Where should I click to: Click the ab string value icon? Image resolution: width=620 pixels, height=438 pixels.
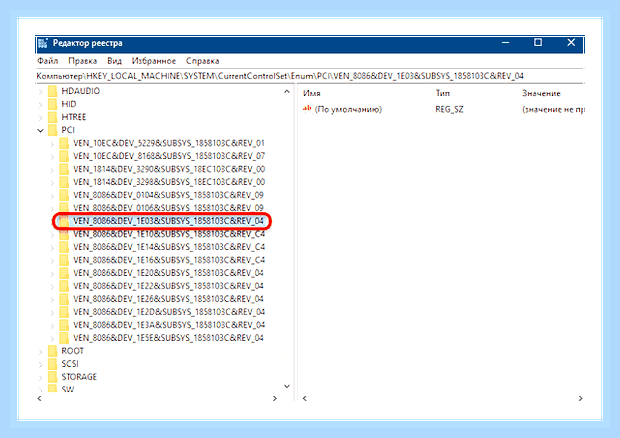pos(307,109)
